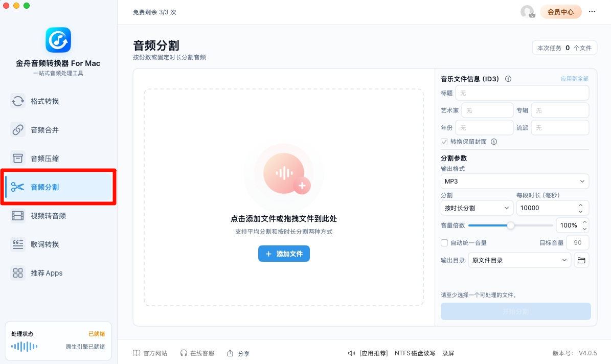Switch to 音频压缩 in the sidebar
The width and height of the screenshot is (611, 364).
point(58,158)
